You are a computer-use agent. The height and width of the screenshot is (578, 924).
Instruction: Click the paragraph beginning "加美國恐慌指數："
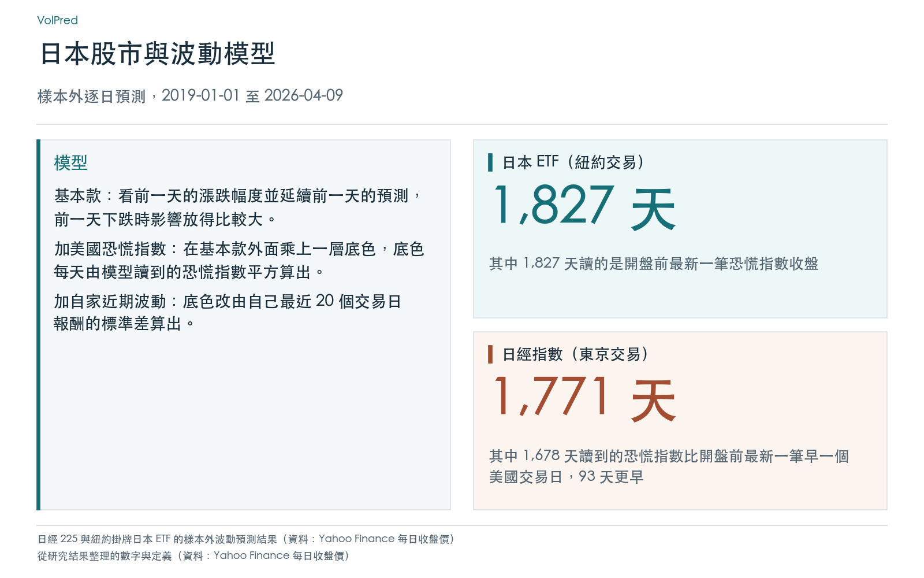pyautogui.click(x=239, y=260)
